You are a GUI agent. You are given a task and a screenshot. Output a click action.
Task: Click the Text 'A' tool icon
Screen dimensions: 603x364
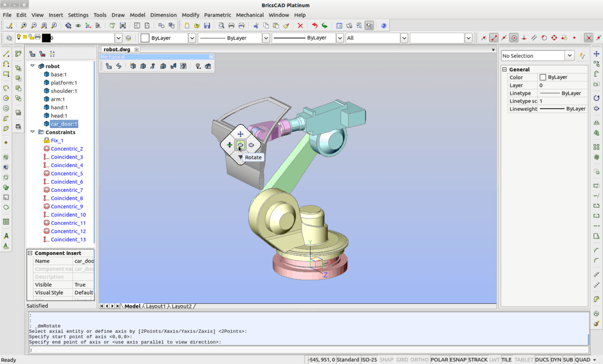click(x=6, y=235)
